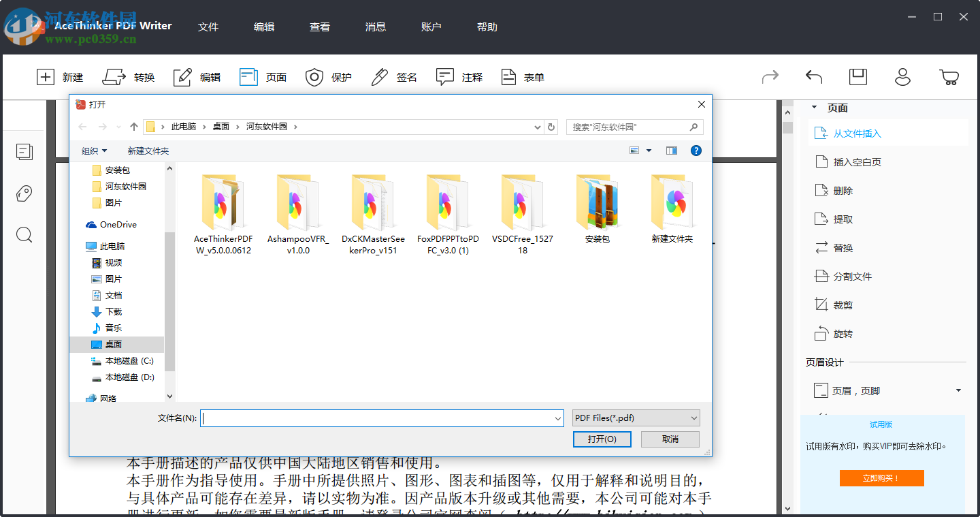Click the Save icon in the toolbar
This screenshot has height=517, width=980.
tap(857, 77)
